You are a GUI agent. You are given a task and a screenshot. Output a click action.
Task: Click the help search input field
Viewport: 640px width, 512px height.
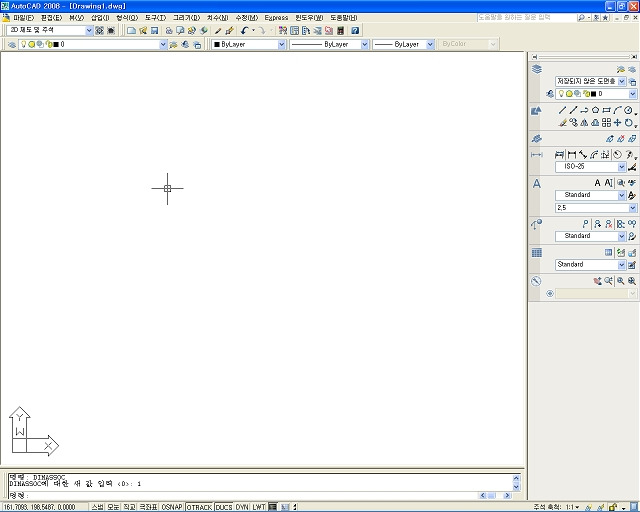tap(526, 18)
